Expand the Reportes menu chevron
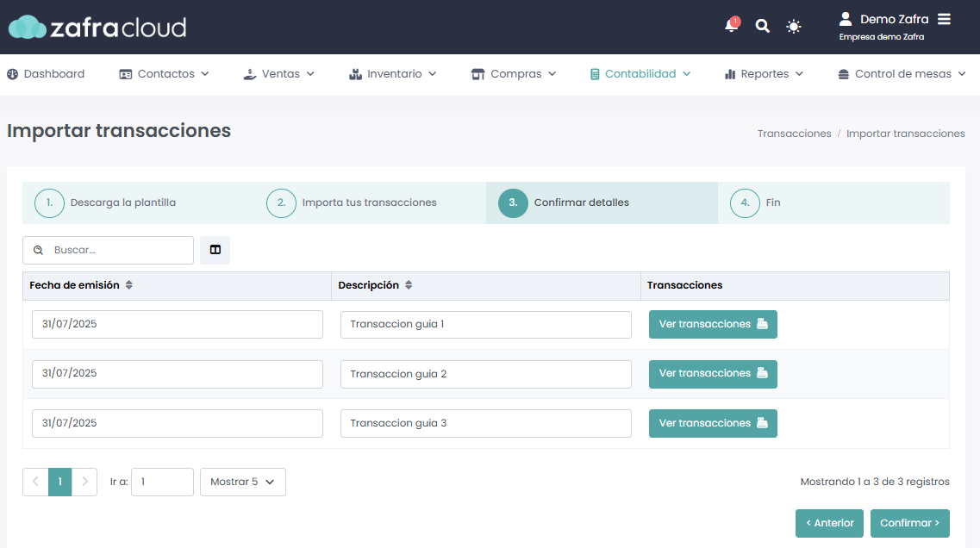This screenshot has width=980, height=548. point(799,74)
